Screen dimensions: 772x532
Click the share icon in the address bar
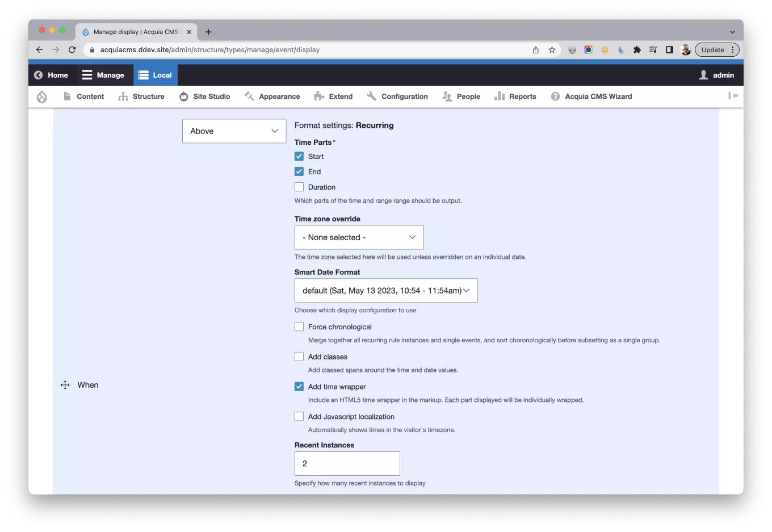[x=535, y=50]
